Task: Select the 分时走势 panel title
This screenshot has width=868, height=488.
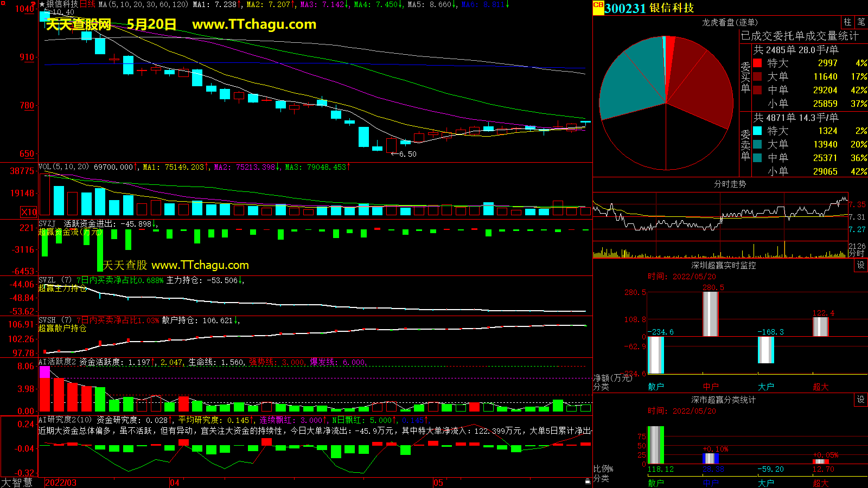Action: (730, 184)
